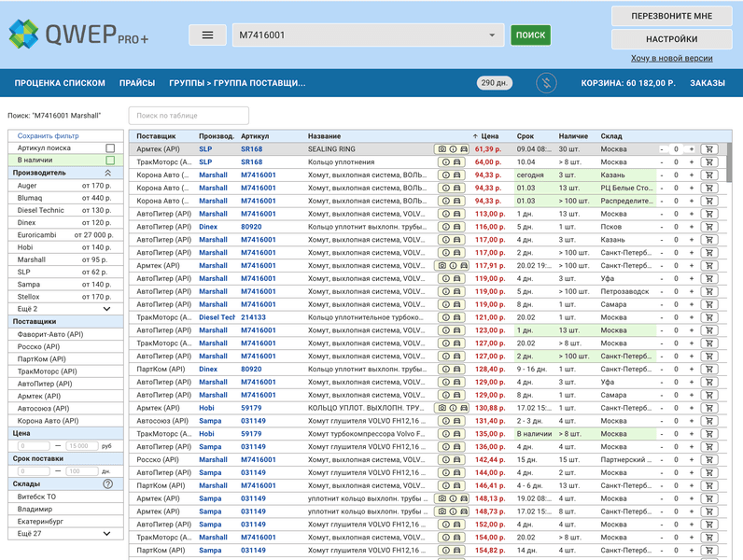Open photo icon in 61,39 р. row
Image resolution: width=743 pixels, height=560 pixels.
pos(442,148)
